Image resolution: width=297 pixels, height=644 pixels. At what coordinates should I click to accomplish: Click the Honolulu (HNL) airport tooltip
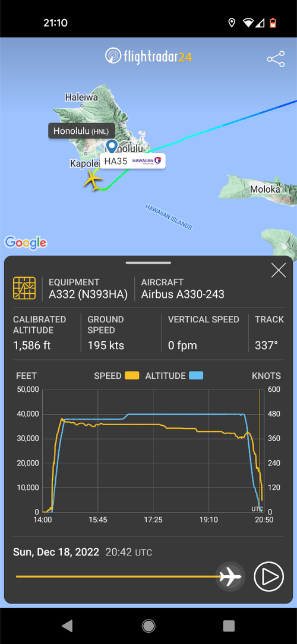[81, 131]
